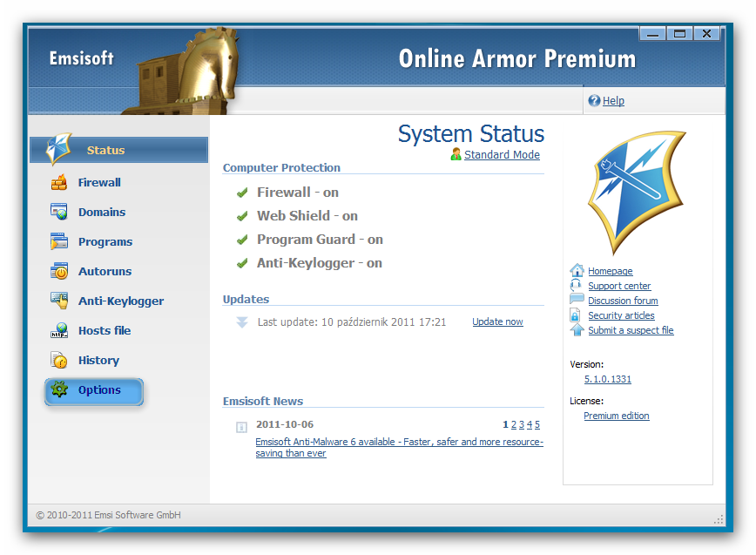Click the Discussion forum speech bubble icon

(577, 300)
